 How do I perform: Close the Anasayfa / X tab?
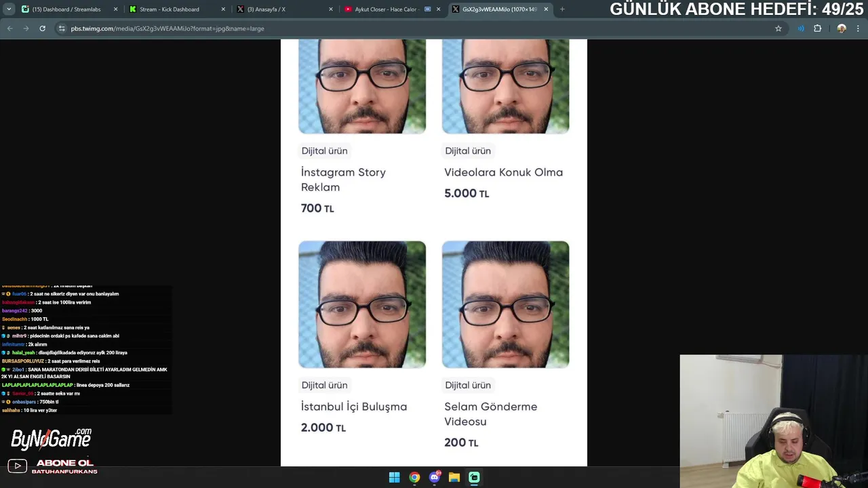(x=331, y=9)
